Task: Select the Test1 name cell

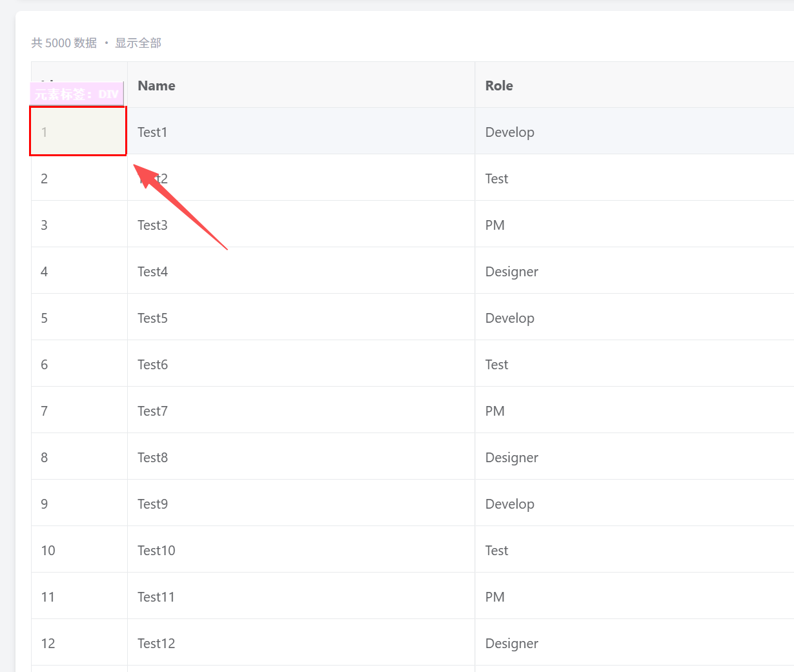Action: [x=152, y=132]
